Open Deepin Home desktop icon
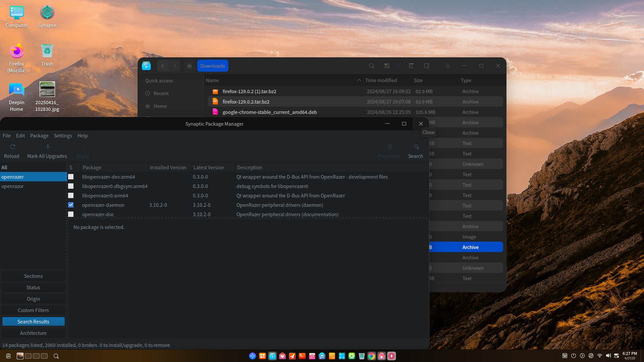The height and width of the screenshot is (362, 644). coord(16,97)
